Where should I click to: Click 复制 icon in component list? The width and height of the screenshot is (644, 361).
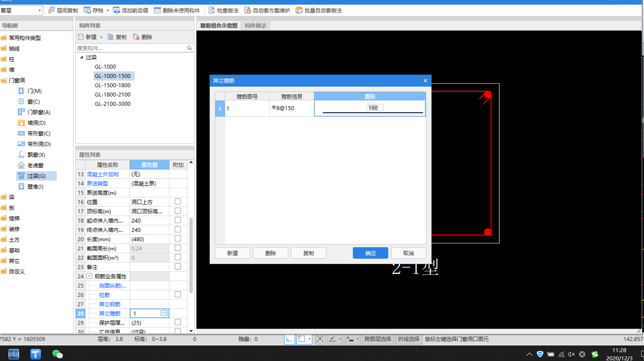tap(111, 37)
